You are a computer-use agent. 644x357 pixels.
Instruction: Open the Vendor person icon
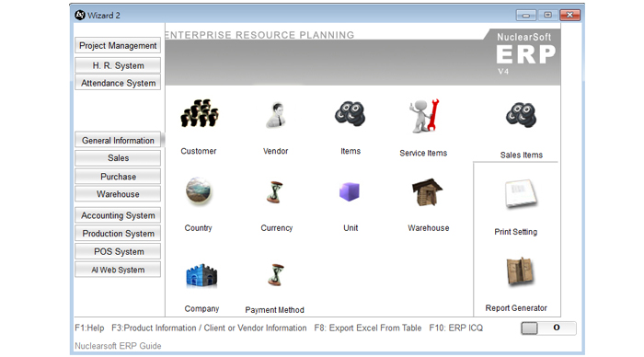coord(276,115)
